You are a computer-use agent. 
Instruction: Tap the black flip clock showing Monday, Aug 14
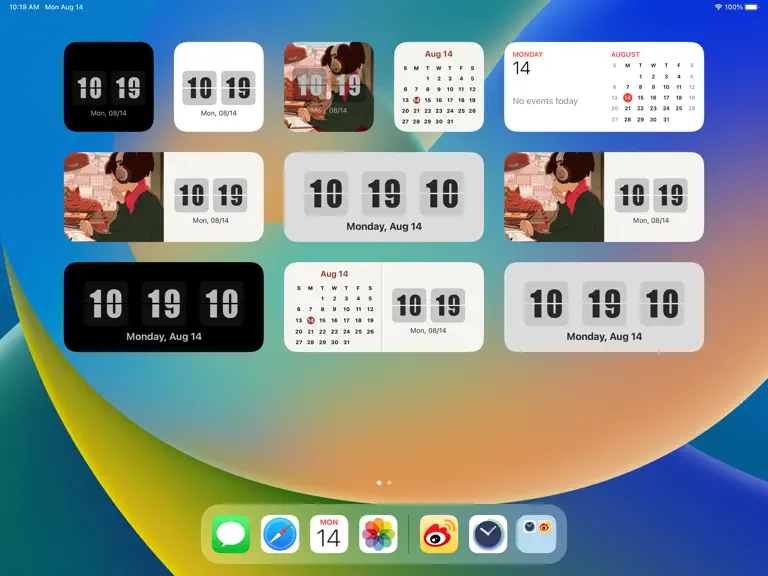pos(164,307)
